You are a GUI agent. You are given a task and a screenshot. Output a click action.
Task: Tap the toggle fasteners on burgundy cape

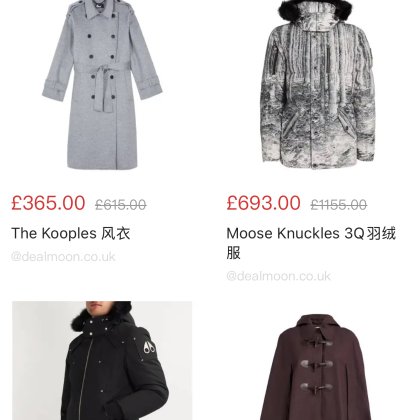click(316, 364)
